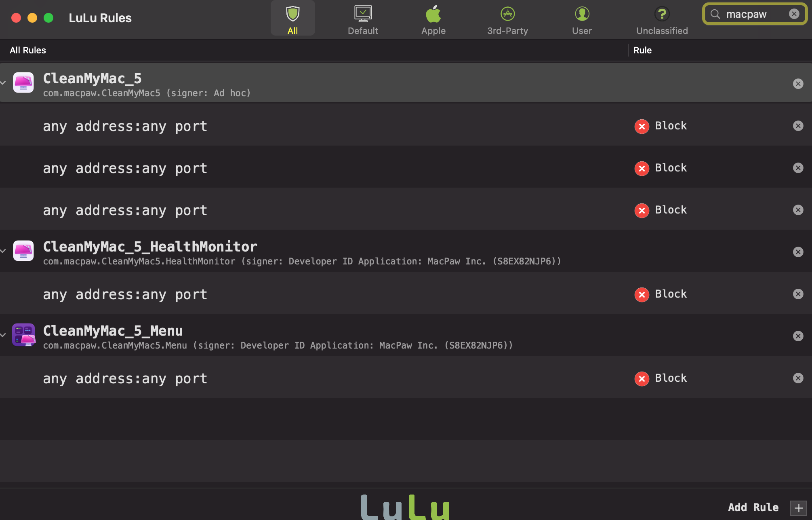Click the CleanMyMac_5_Menu app icon
This screenshot has height=520, width=812.
click(x=23, y=335)
